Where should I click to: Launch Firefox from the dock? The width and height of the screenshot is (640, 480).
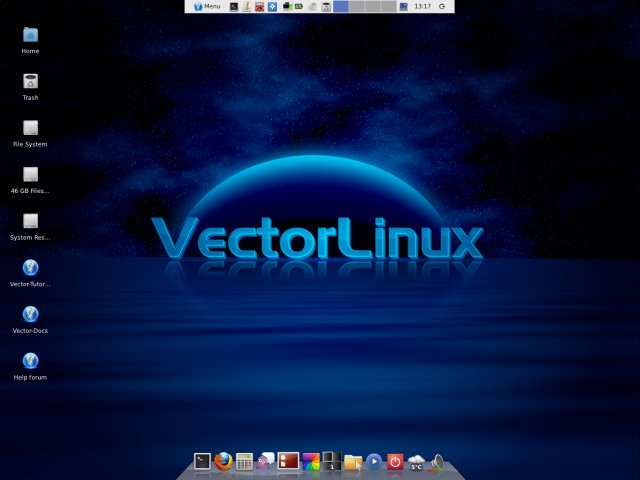click(x=223, y=461)
